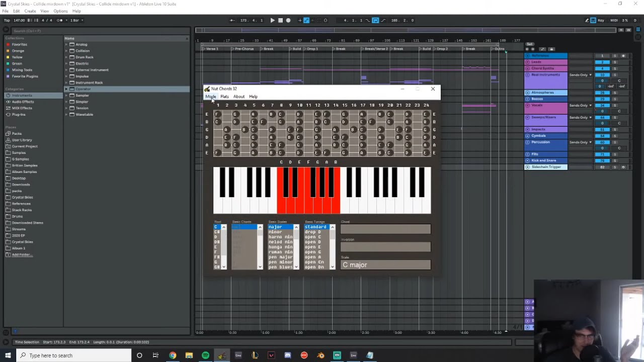Viewport: 644px width, 362px height.
Task: Select Yellow collection in browser
Action: coord(17,57)
